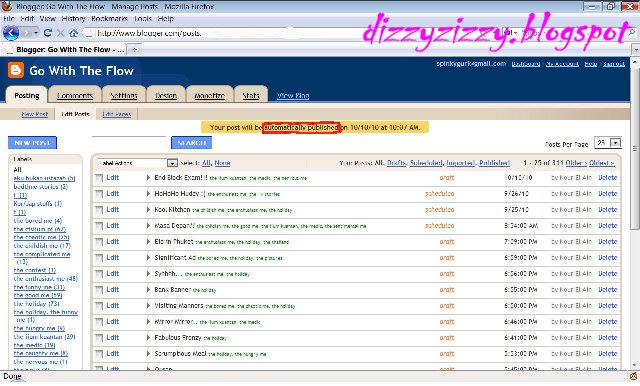Click the SEARCH button

191,143
